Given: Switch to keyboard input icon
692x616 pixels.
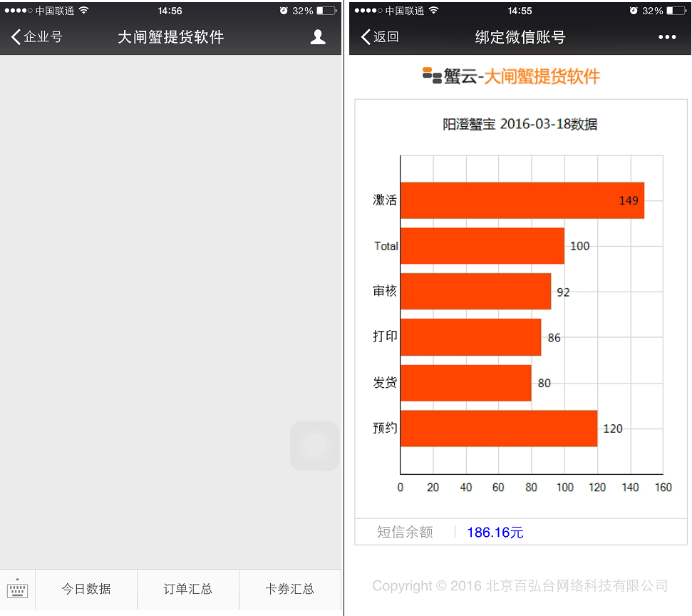Looking at the screenshot, I should point(18,589).
